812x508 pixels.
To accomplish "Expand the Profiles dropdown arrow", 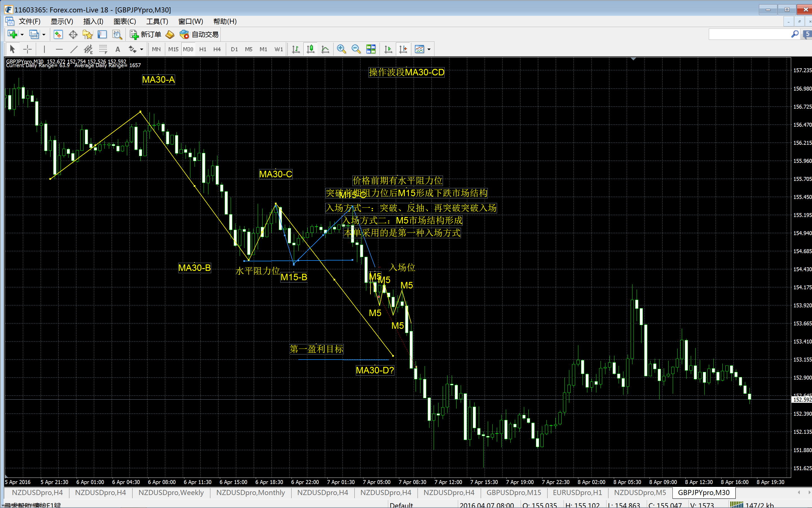I will [x=44, y=35].
